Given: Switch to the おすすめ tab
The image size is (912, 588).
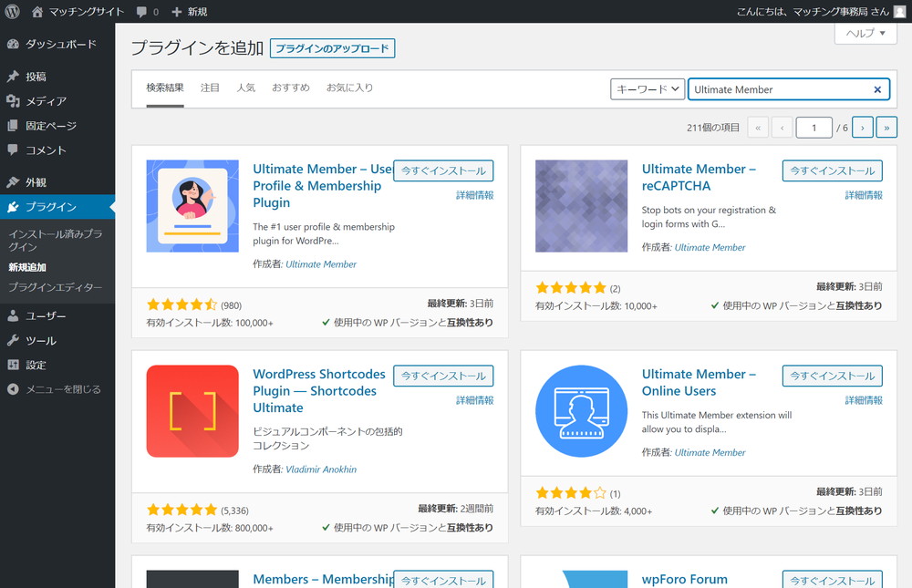Looking at the screenshot, I should click(x=291, y=88).
